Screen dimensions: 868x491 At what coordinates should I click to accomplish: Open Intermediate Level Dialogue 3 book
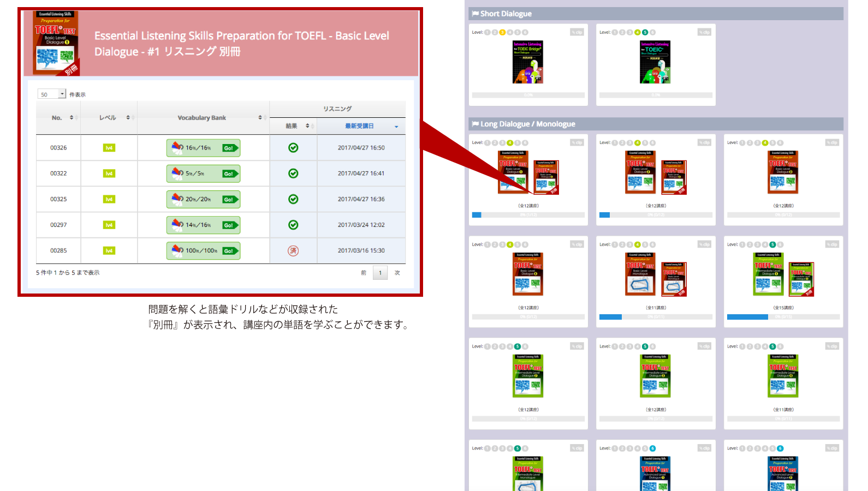[655, 376]
